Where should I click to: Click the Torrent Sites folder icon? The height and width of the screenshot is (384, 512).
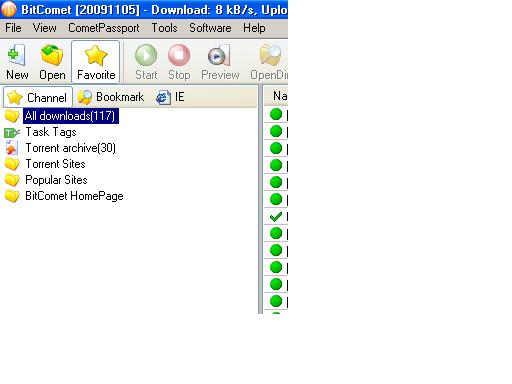12,164
